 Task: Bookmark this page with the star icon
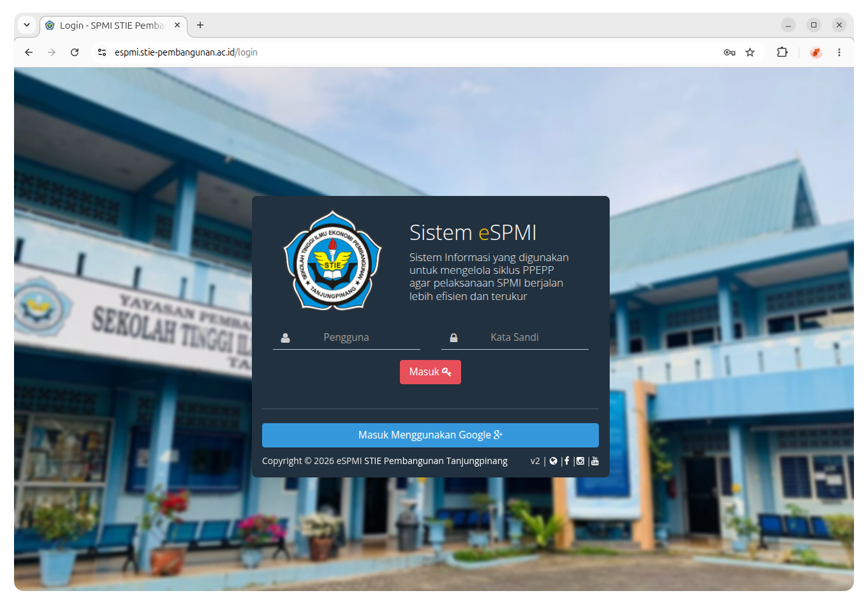pos(750,52)
